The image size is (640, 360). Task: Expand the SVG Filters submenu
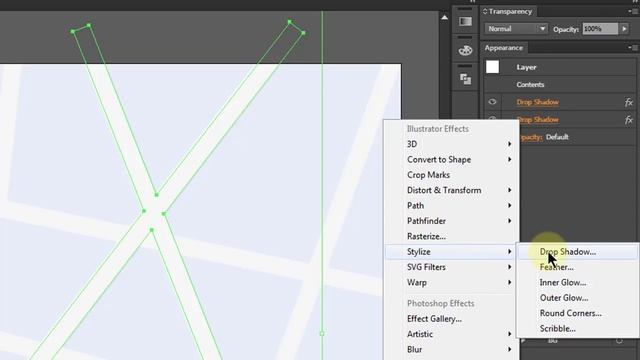click(x=450, y=267)
